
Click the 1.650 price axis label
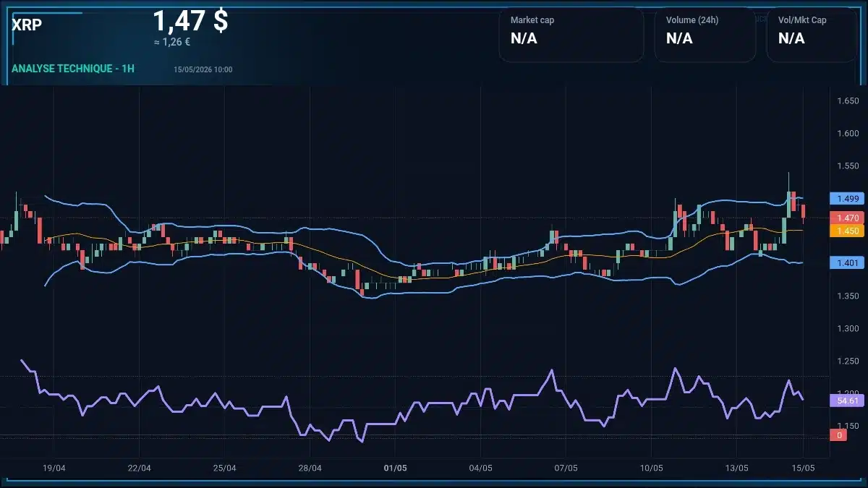point(847,100)
